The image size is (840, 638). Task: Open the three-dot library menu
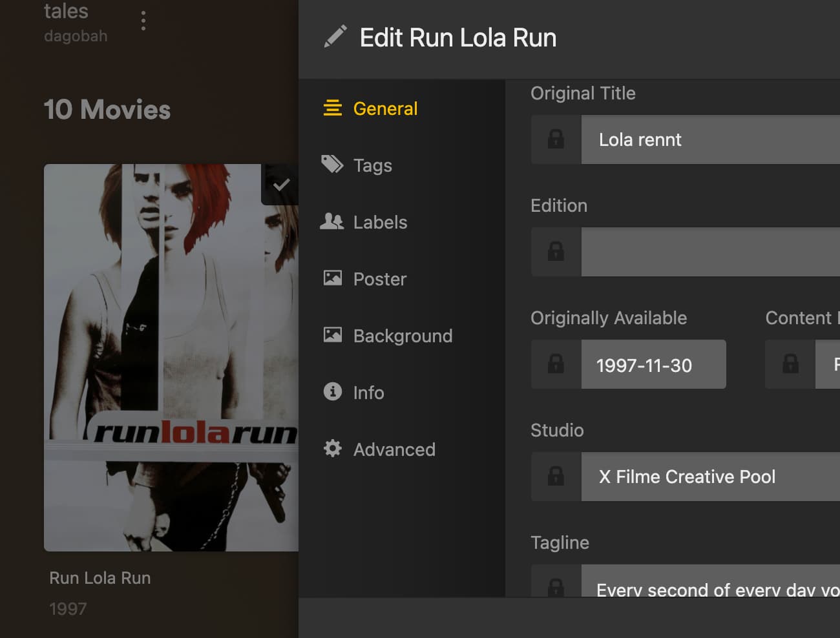pyautogui.click(x=143, y=20)
